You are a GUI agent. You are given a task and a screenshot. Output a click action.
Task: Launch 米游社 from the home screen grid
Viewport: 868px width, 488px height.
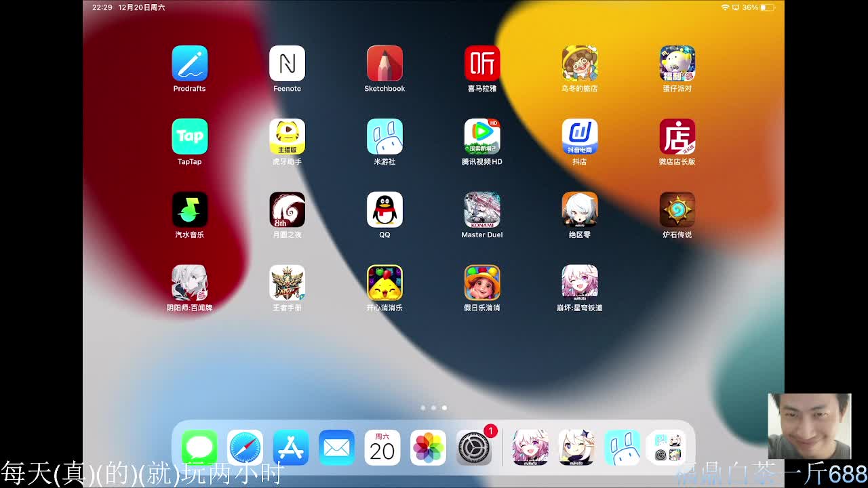pyautogui.click(x=384, y=137)
